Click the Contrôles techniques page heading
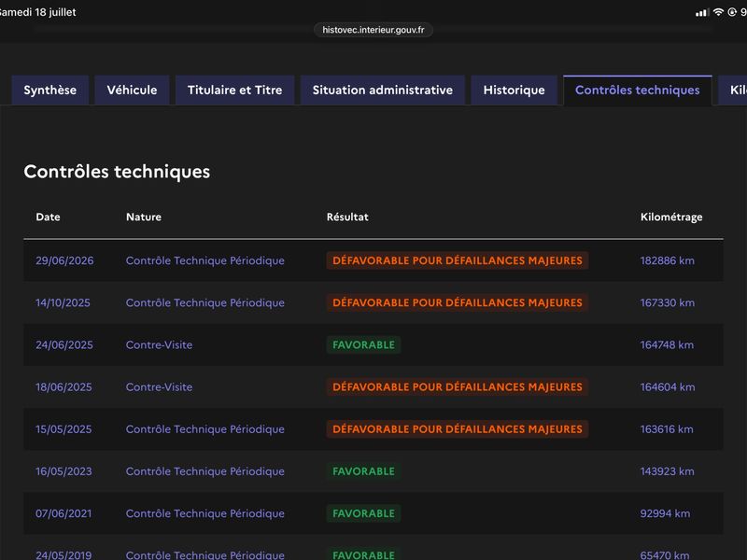This screenshot has width=747, height=560. tap(117, 172)
